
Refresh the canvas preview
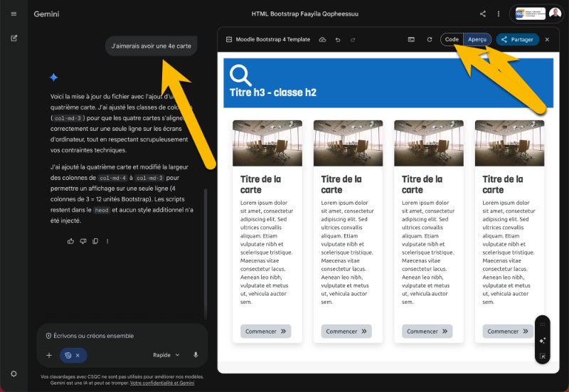click(430, 39)
